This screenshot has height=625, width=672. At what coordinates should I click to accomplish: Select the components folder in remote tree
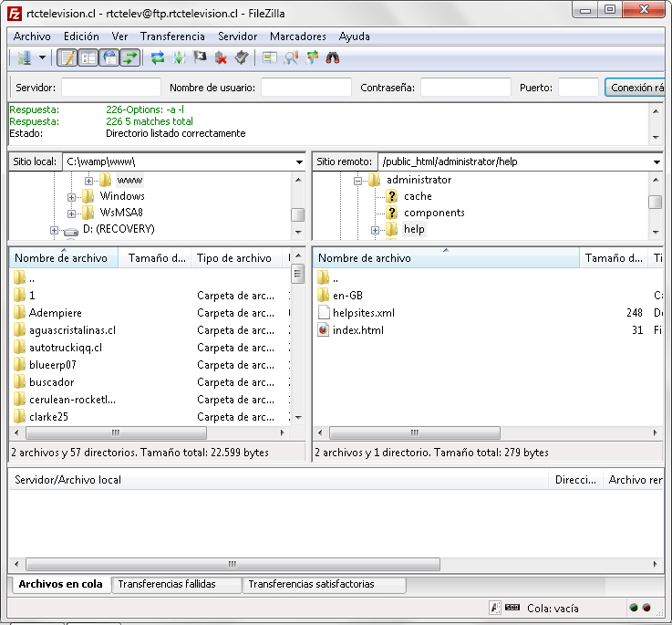(x=434, y=213)
